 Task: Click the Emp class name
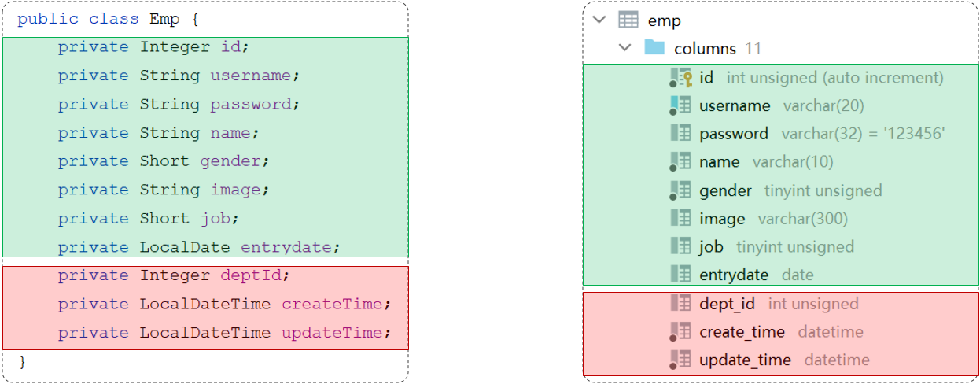(164, 19)
